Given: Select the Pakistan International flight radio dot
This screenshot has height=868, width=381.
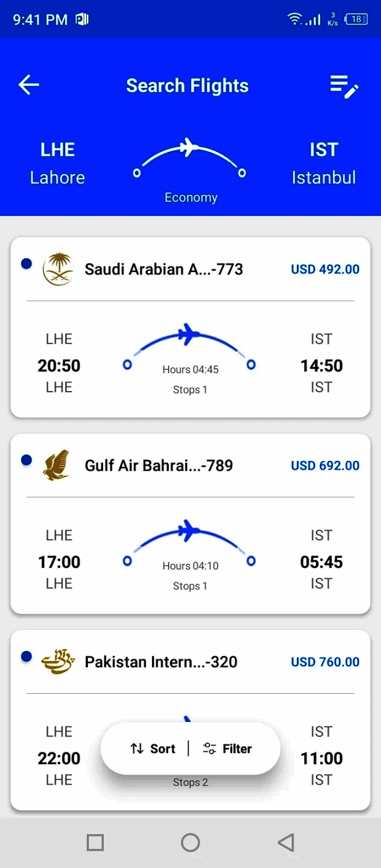Looking at the screenshot, I should tap(27, 656).
